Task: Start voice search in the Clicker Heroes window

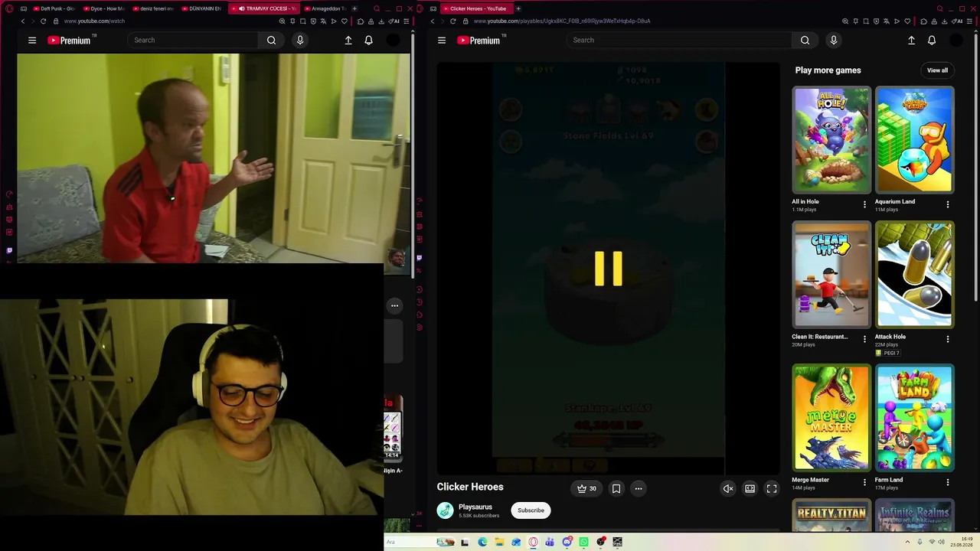Action: click(x=834, y=40)
